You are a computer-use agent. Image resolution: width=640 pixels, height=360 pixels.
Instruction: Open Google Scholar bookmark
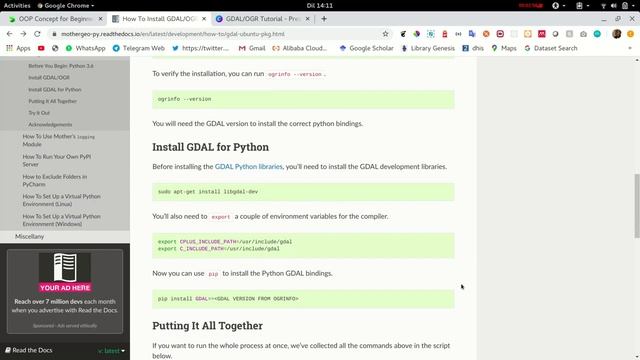pos(366,48)
